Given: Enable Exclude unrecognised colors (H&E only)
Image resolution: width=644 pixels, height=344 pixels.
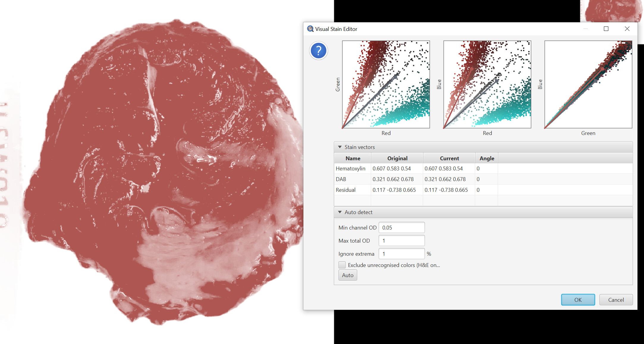Looking at the screenshot, I should (x=342, y=265).
